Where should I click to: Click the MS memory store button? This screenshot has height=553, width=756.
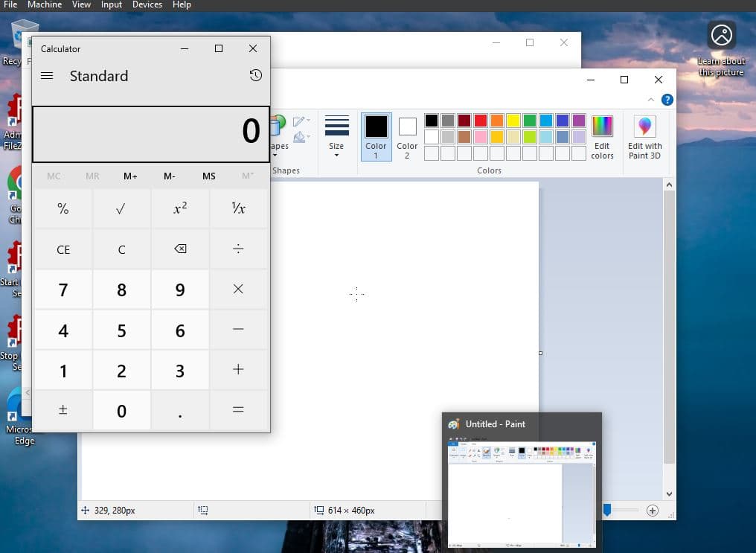208,176
